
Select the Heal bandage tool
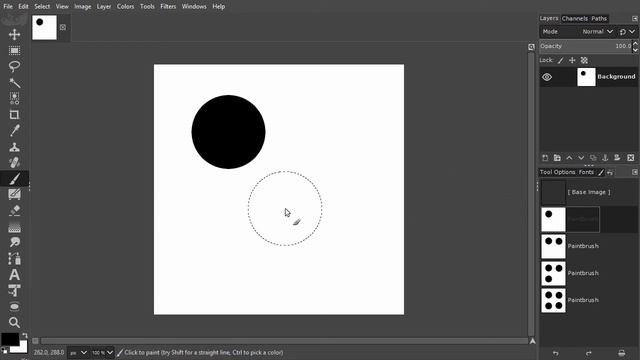(14, 162)
